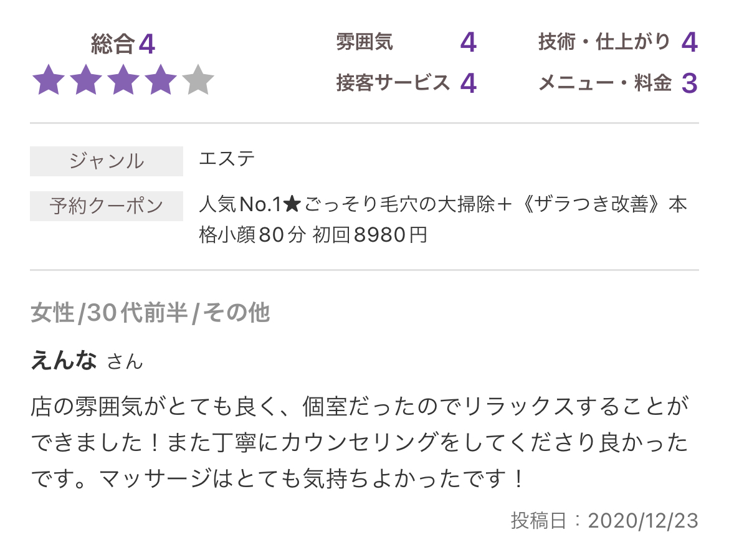Click the fourth purple rating star
The image size is (729, 560).
click(x=160, y=80)
